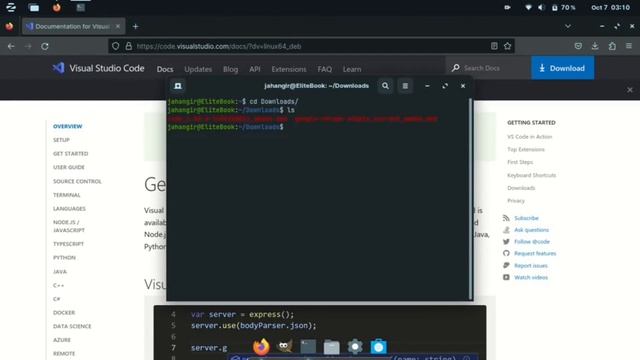This screenshot has height=360, width=640.
Task: Open Firefox downloads panel
Action: point(595,46)
